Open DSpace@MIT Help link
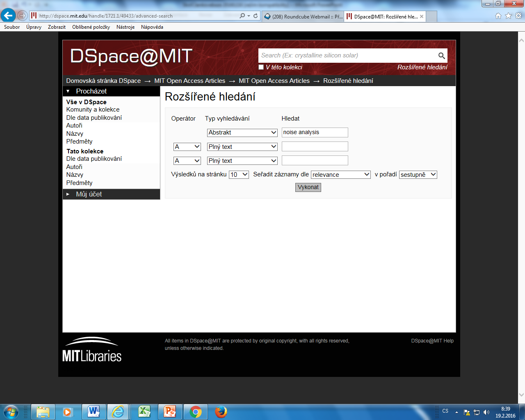The height and width of the screenshot is (420, 525). click(x=432, y=341)
